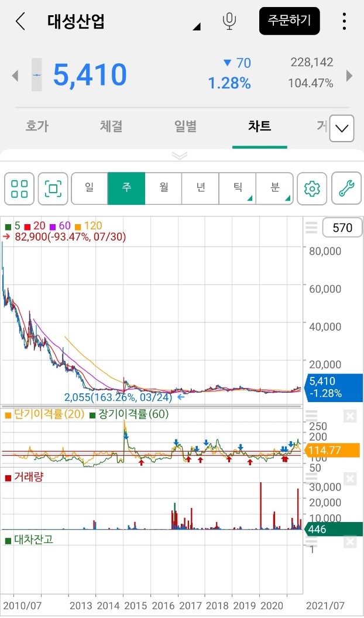Open the four-square chart layout icon
This screenshot has height=618, width=364.
point(19,189)
